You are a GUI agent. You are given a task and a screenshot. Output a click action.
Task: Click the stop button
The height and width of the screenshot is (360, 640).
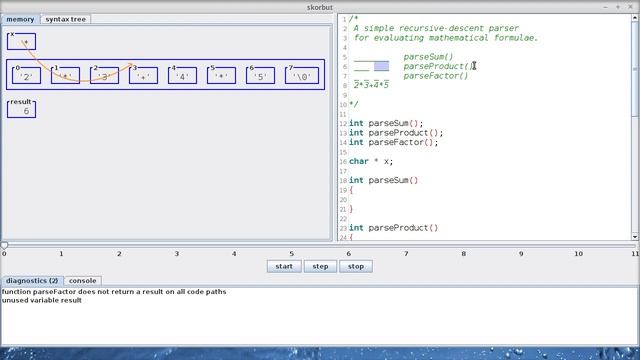coord(356,266)
